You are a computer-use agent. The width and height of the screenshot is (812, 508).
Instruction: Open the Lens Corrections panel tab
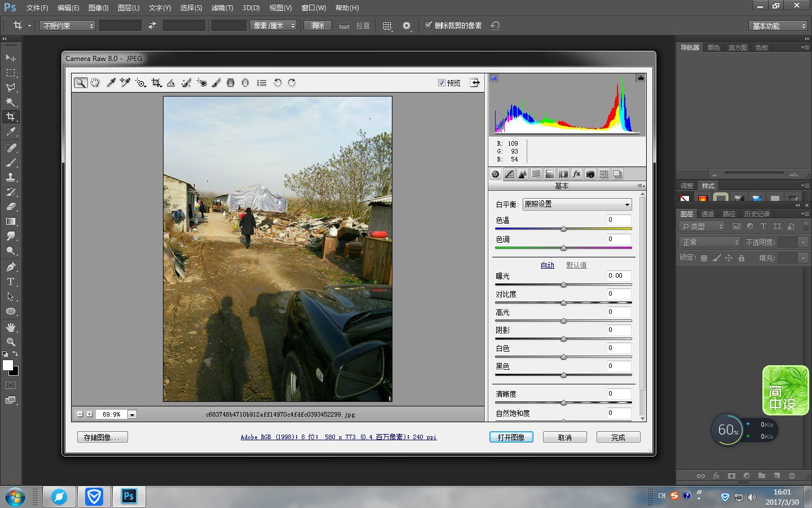[563, 174]
